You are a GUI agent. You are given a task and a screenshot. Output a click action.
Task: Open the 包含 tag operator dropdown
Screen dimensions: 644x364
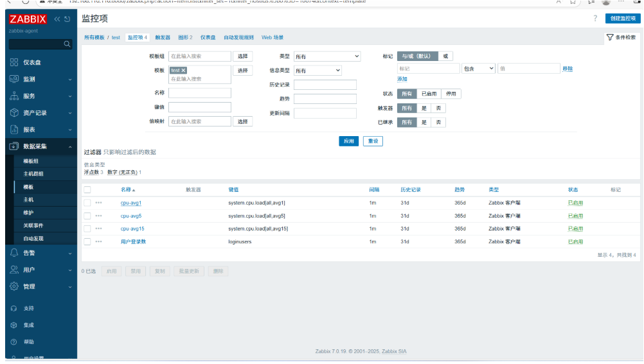point(478,69)
